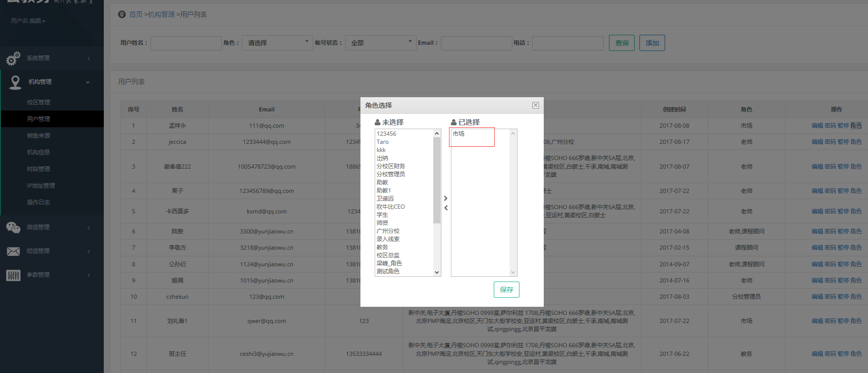Expand the 参数管理 menu chevron
Image resolution: width=868 pixels, height=373 pixels.
[x=89, y=275]
